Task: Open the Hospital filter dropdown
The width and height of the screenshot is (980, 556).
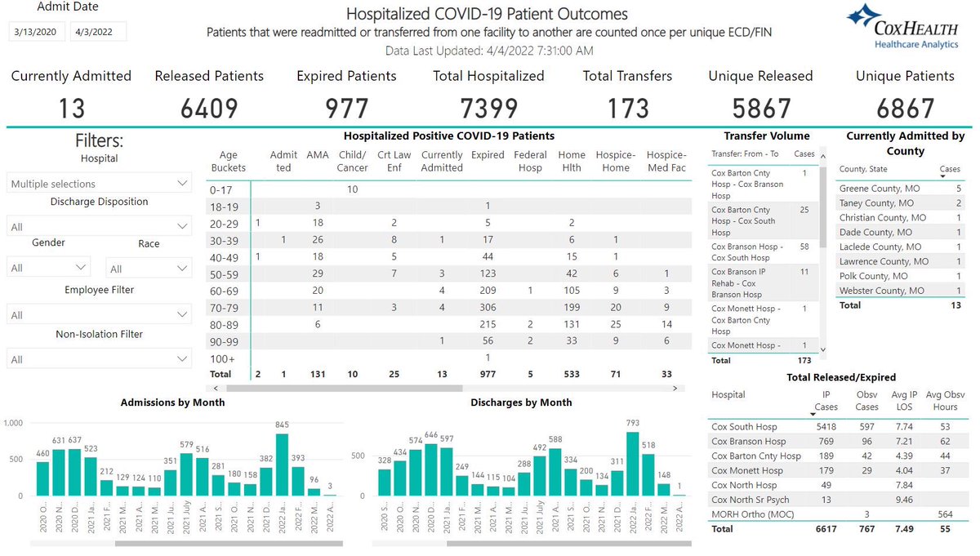Action: tap(100, 184)
